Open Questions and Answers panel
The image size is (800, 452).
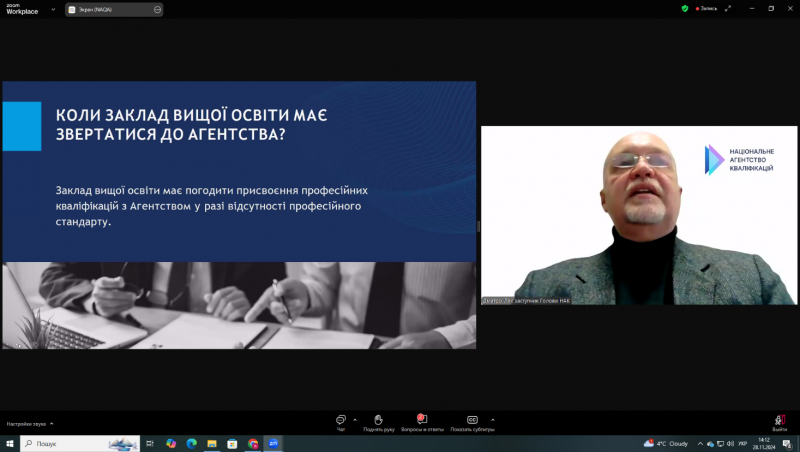pos(421,419)
